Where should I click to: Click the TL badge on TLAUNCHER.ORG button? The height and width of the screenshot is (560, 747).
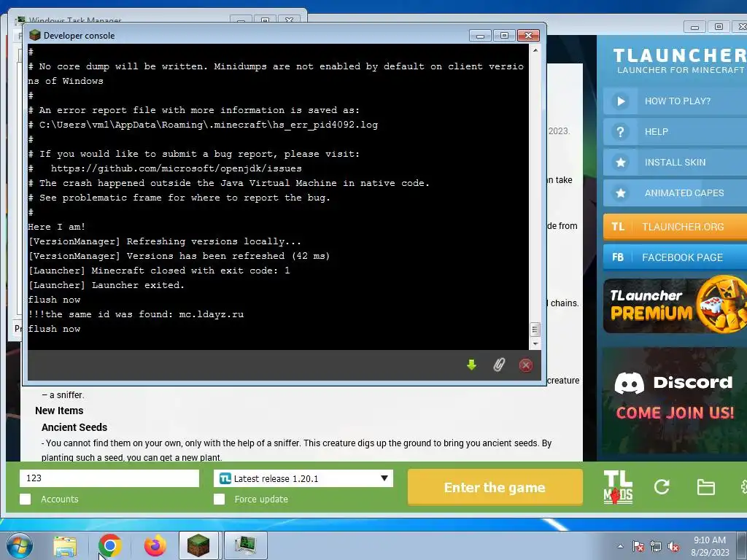[618, 227]
